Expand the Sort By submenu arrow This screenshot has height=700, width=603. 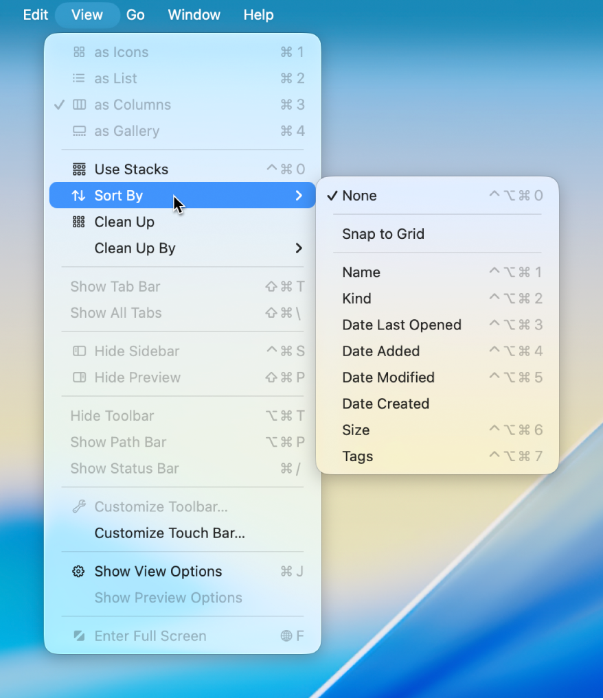pos(299,196)
